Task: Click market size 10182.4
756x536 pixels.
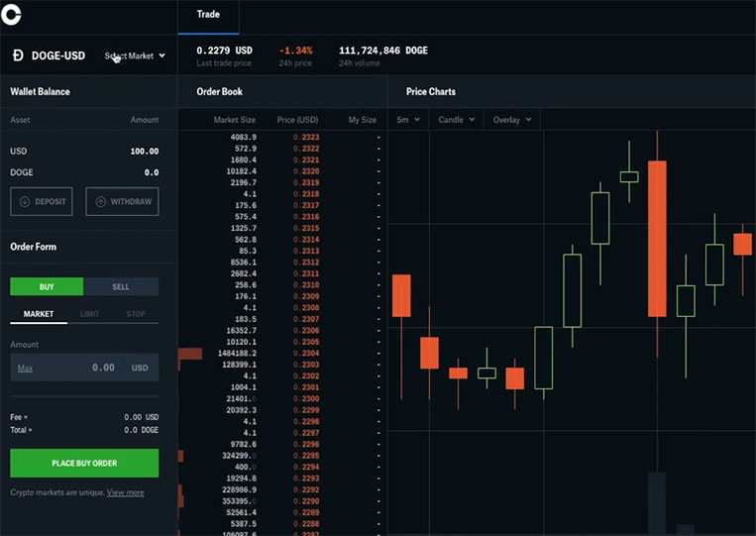Action: tap(241, 171)
